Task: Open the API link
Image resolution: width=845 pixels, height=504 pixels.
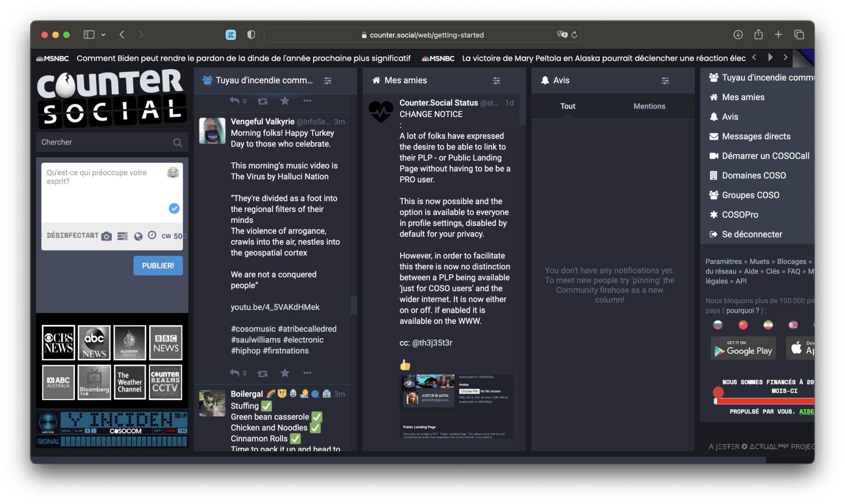Action: coord(741,281)
